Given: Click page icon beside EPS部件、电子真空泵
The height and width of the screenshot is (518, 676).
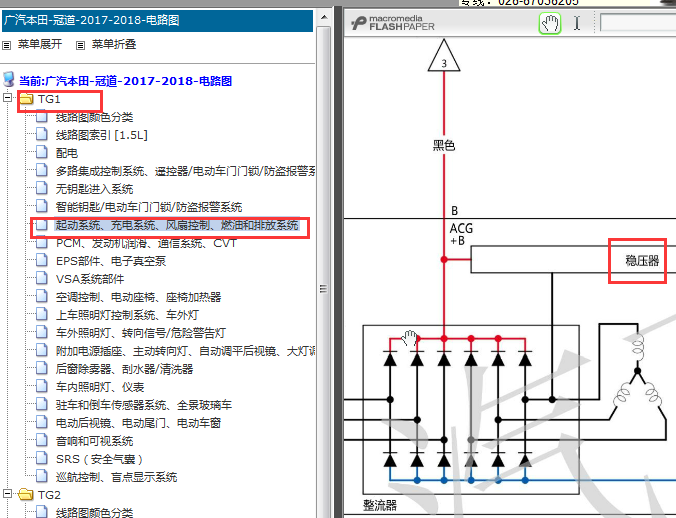Looking at the screenshot, I should [42, 260].
